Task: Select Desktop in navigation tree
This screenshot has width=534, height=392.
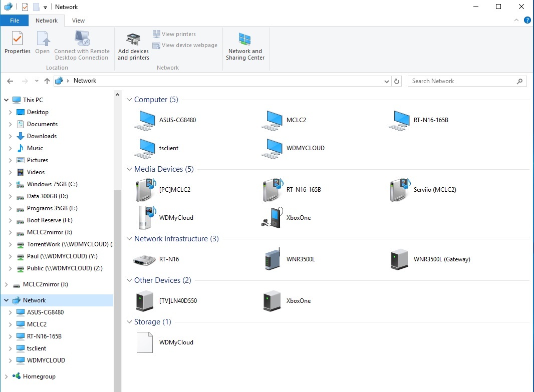Action: [x=38, y=112]
